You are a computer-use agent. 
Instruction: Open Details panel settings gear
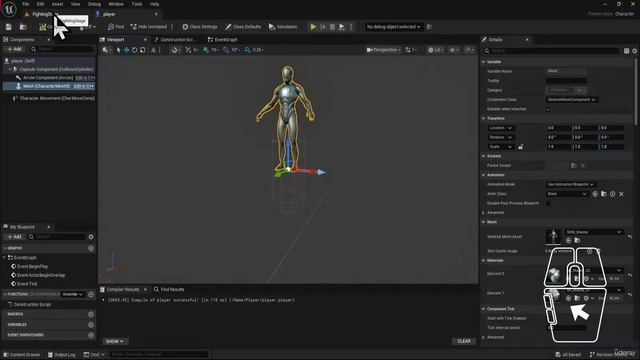635,51
